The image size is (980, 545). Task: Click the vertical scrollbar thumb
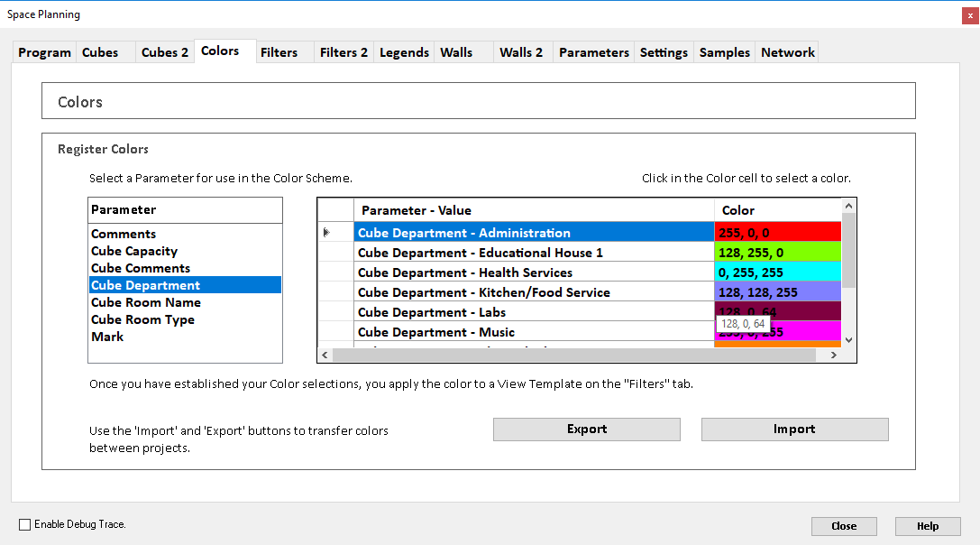pyautogui.click(x=848, y=250)
